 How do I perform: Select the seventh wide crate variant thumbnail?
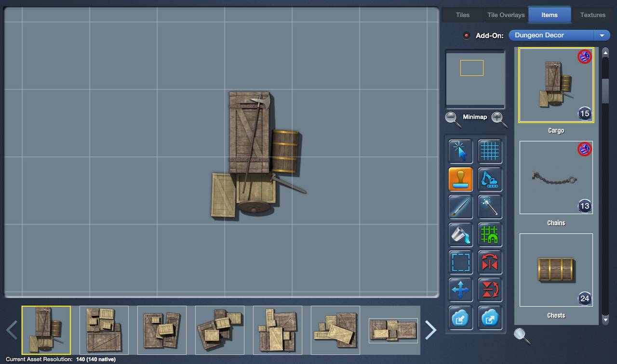pos(393,330)
